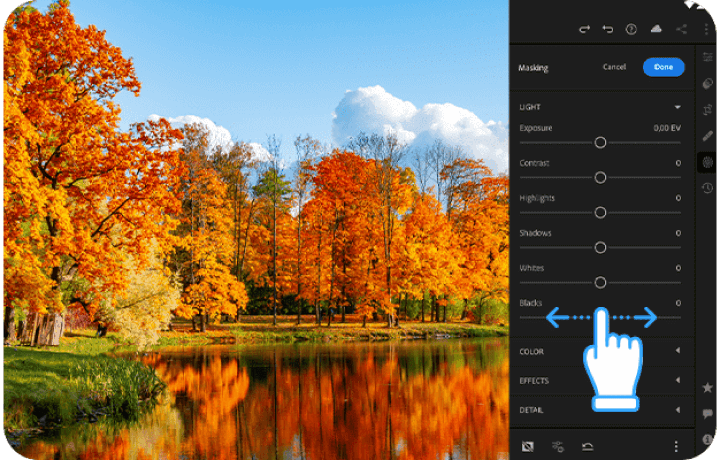
Task: Open the comments speech bubble icon
Action: (x=707, y=413)
